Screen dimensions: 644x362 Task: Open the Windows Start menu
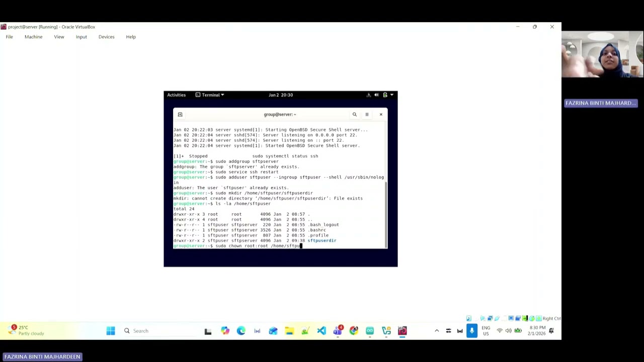(x=111, y=331)
